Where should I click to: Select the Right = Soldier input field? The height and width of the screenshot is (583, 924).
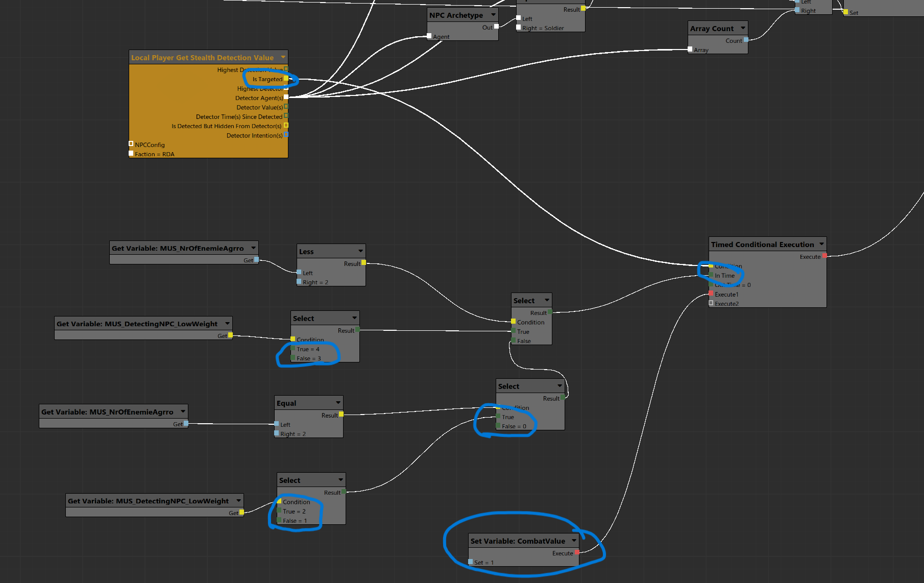543,28
